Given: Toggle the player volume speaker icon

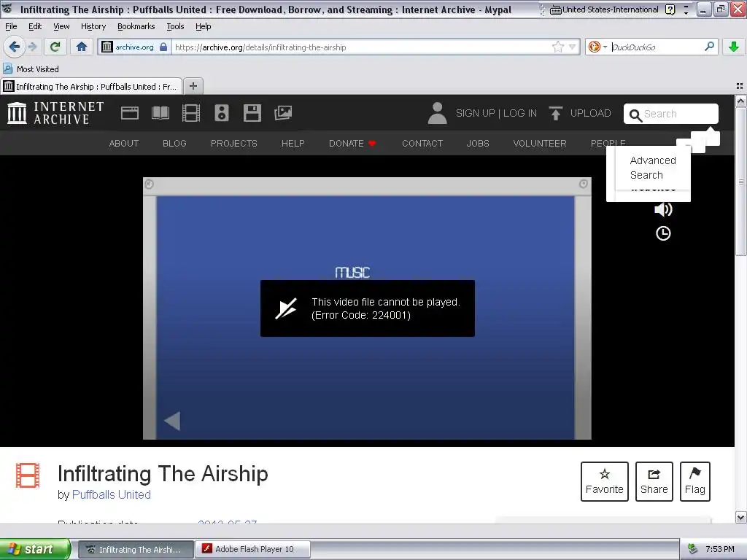Looking at the screenshot, I should (663, 209).
